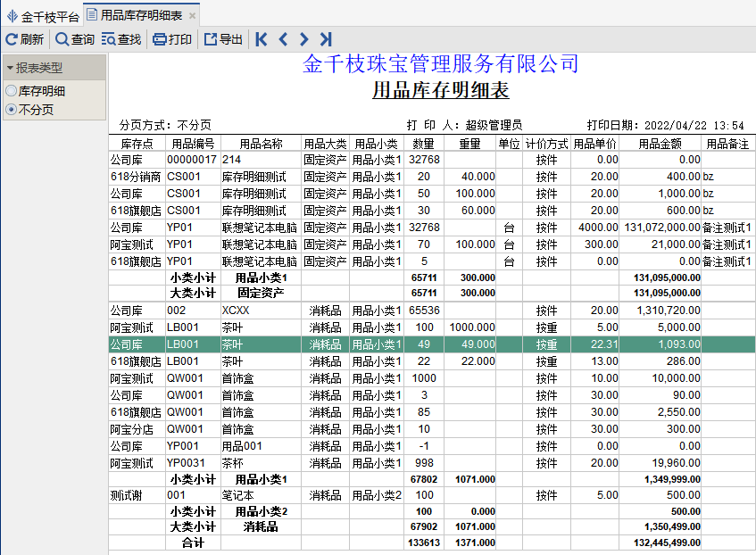756x555 pixels.
Task: Select the 测试谢 location cell
Action: pos(137,495)
